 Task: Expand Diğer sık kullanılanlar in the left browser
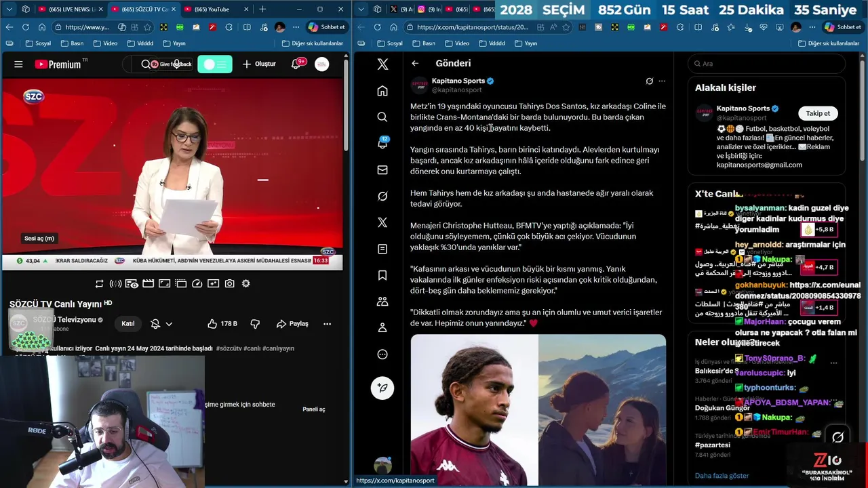pyautogui.click(x=312, y=43)
